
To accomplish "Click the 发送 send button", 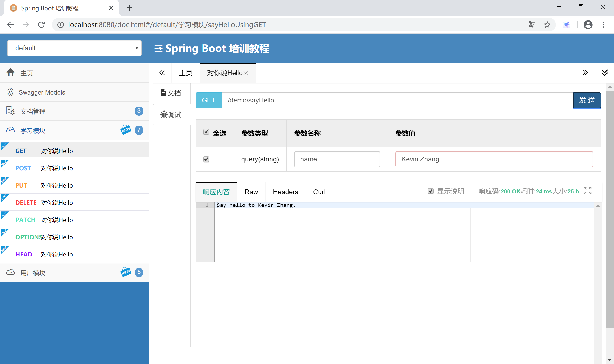I will click(x=587, y=100).
